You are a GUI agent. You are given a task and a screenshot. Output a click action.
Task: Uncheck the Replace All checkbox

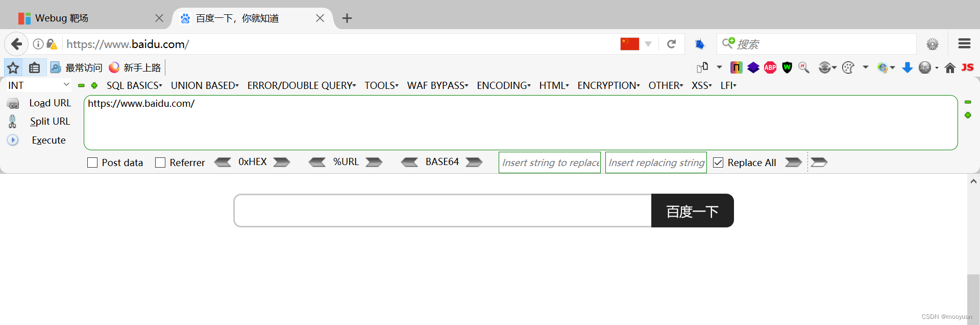coord(718,163)
